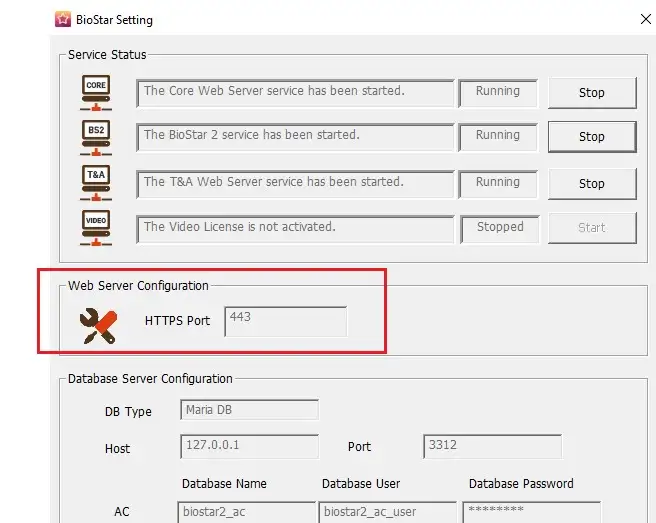Click the Database Password column header
656x523 pixels.
click(521, 484)
